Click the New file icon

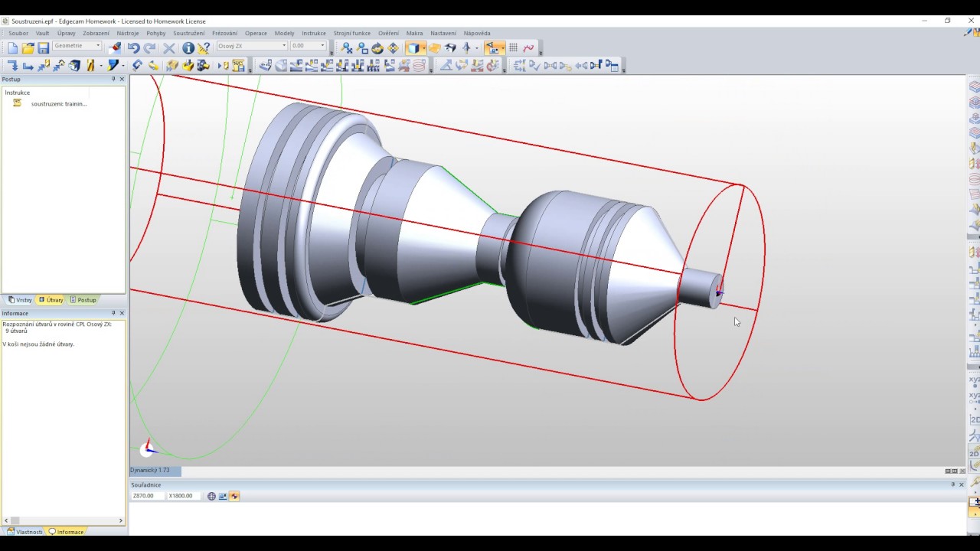(12, 47)
